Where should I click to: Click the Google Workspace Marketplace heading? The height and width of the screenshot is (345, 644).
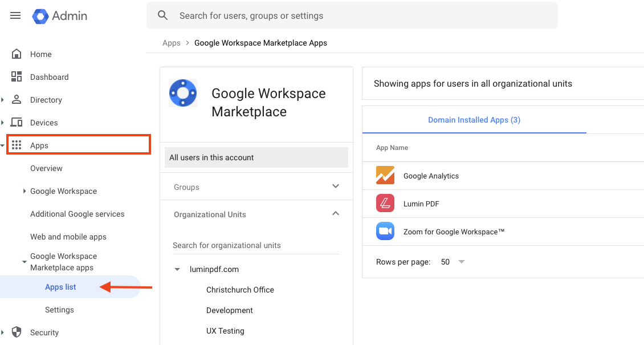[x=268, y=102]
